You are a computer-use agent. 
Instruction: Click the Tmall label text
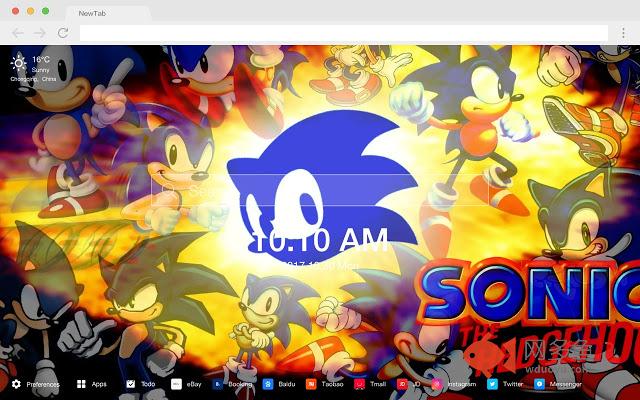[378, 384]
